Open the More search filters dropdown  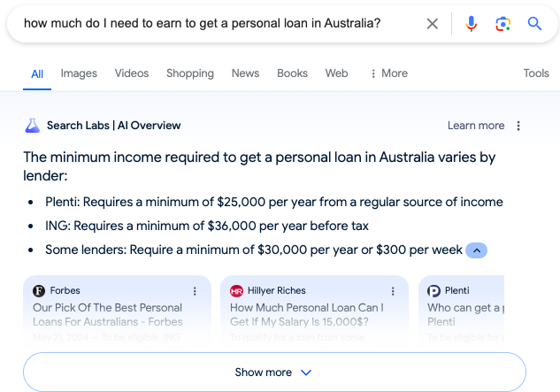pos(388,73)
